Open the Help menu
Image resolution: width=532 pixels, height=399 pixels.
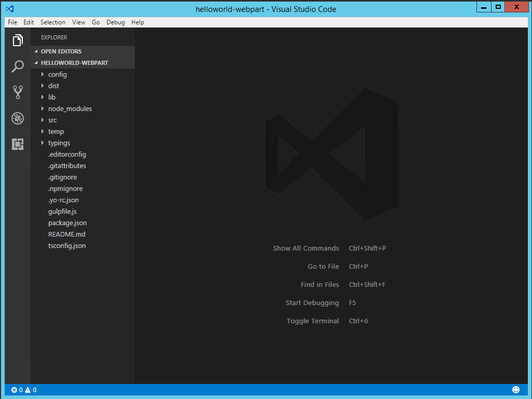tap(138, 22)
